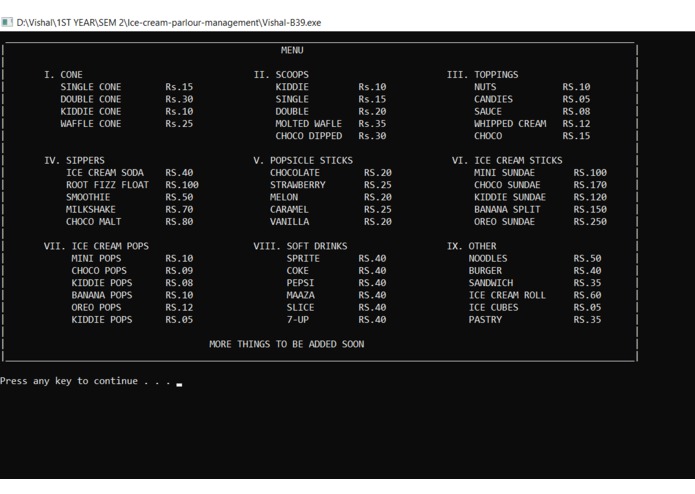Click 'MORE THINGS TO BE ADDED SOON' text
The width and height of the screenshot is (695, 494).
[x=287, y=344]
